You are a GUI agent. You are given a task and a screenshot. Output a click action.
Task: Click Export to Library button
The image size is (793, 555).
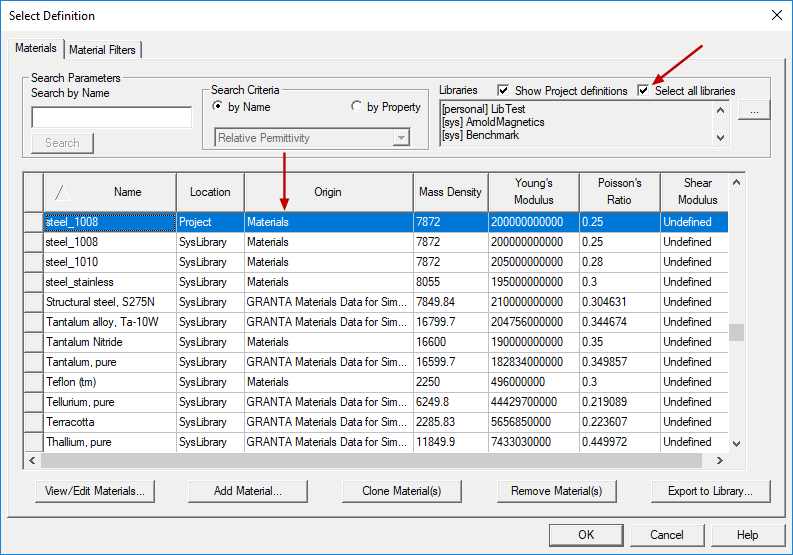click(x=710, y=491)
